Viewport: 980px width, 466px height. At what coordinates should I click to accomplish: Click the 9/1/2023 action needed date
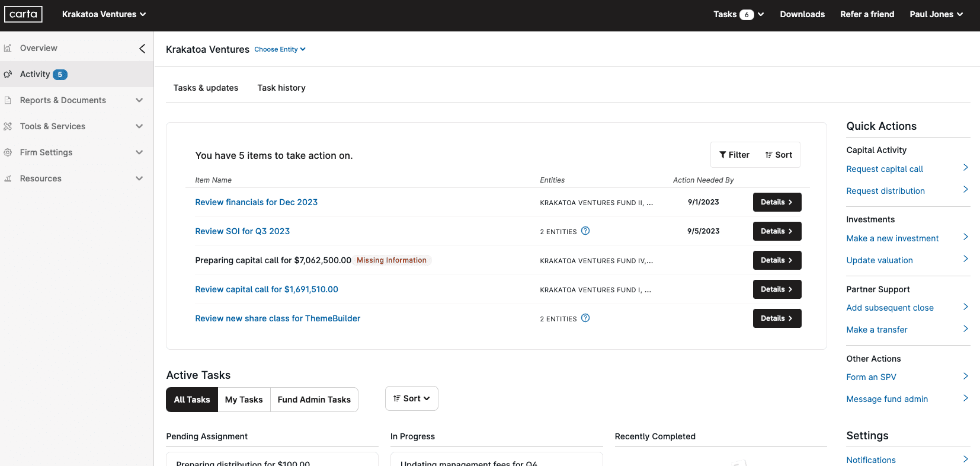703,202
